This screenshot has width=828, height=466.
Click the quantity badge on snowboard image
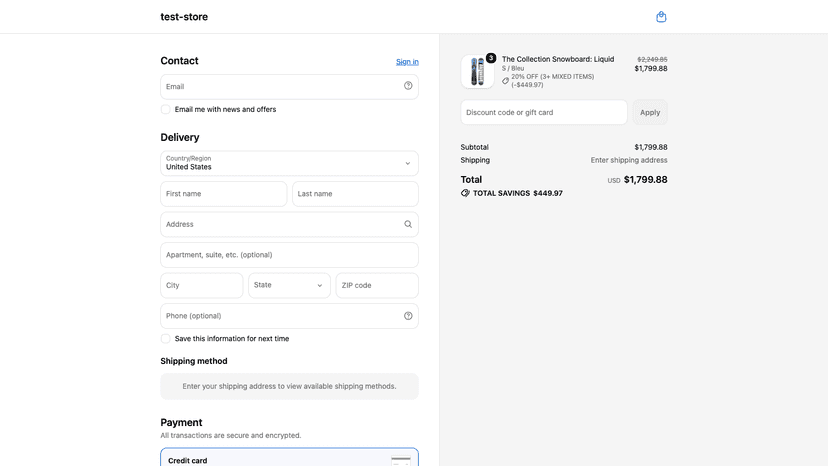pos(491,58)
